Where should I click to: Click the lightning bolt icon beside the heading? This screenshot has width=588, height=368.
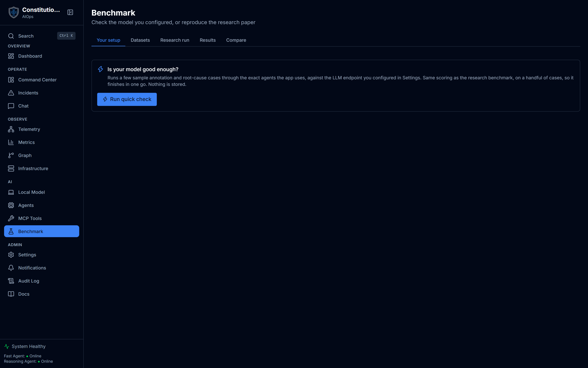click(100, 69)
